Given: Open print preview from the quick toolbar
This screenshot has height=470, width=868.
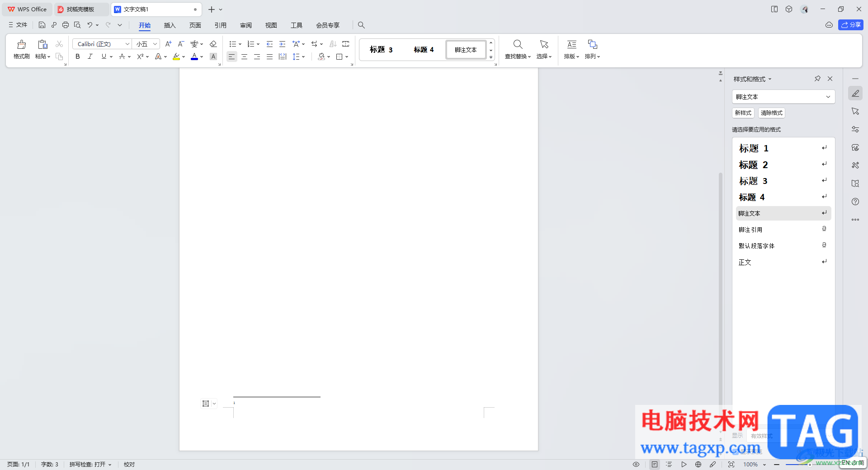Looking at the screenshot, I should [77, 25].
